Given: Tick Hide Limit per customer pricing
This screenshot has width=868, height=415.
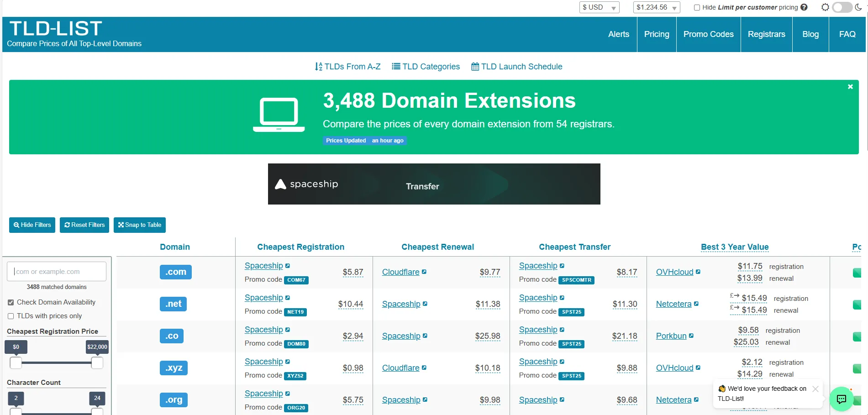Looking at the screenshot, I should pos(697,7).
